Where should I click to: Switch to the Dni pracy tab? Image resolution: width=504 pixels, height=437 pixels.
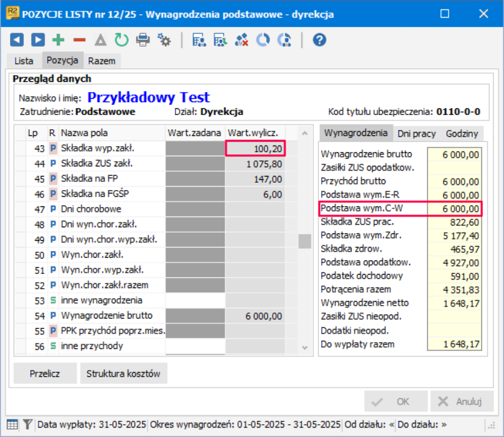click(417, 134)
